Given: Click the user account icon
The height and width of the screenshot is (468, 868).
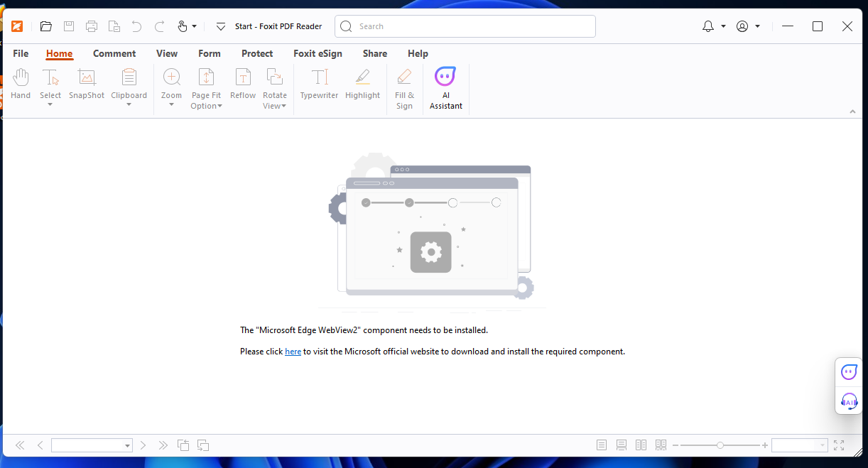Looking at the screenshot, I should click(x=742, y=26).
